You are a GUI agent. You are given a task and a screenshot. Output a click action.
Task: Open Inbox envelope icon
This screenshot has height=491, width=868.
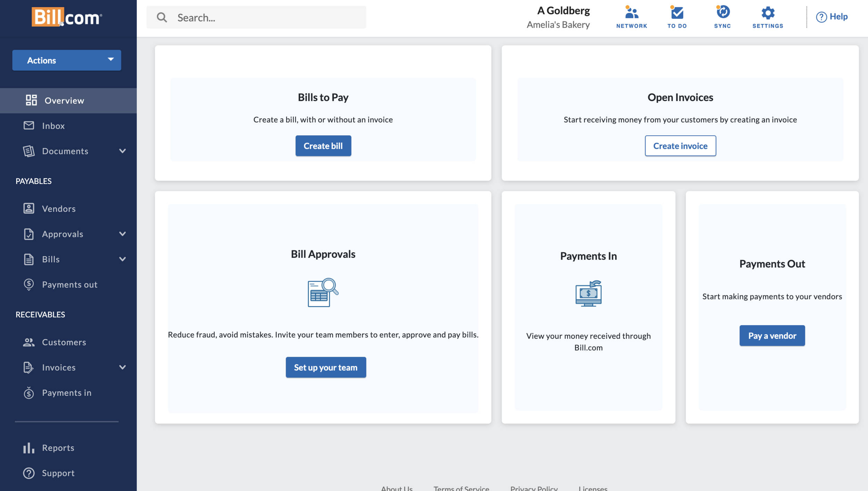[29, 125]
